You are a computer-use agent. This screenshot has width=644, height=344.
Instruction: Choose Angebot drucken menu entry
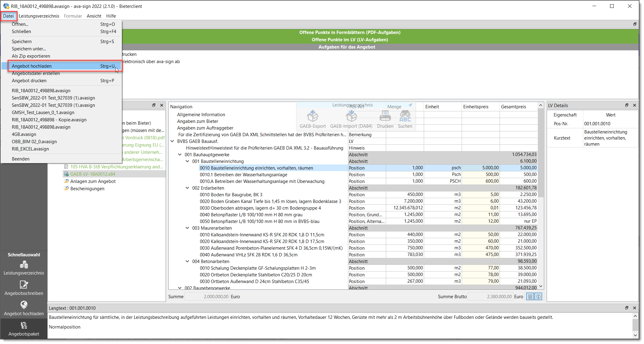(62, 81)
